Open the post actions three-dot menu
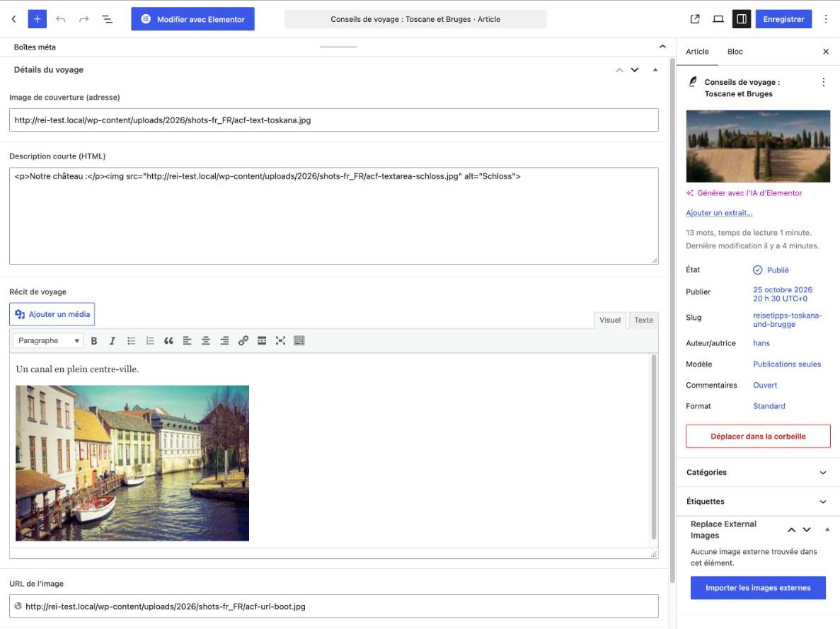Image resolution: width=840 pixels, height=629 pixels. 824,82
